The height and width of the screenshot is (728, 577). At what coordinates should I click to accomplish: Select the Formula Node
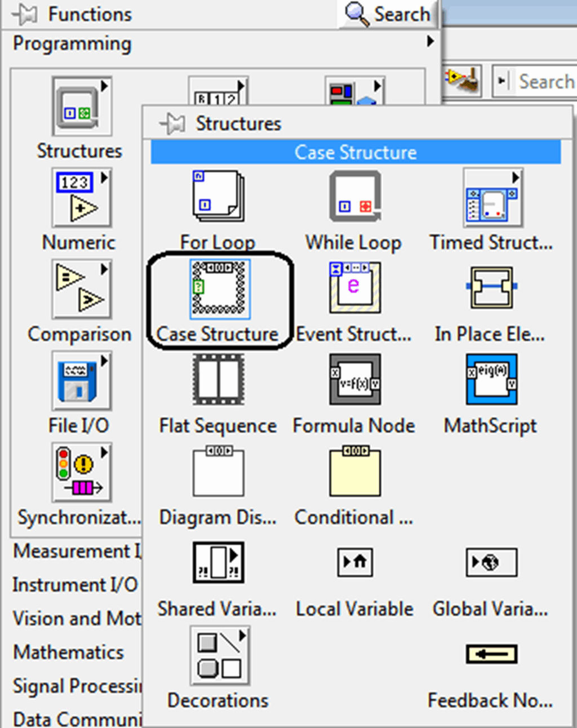[354, 380]
